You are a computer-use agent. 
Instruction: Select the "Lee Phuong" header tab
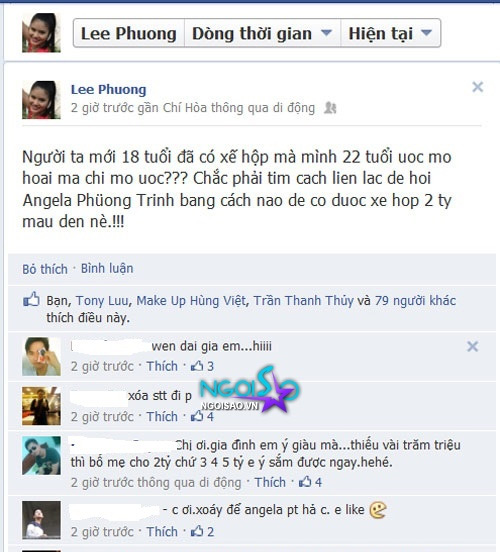tap(129, 33)
